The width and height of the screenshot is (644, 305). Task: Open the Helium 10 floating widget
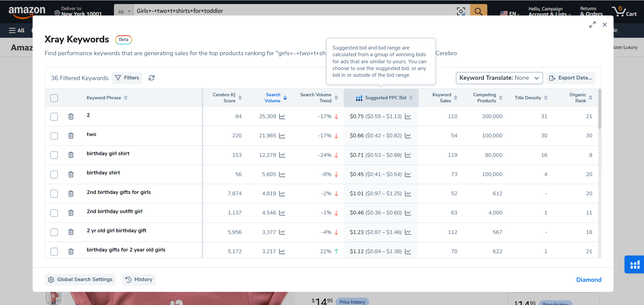(x=635, y=265)
